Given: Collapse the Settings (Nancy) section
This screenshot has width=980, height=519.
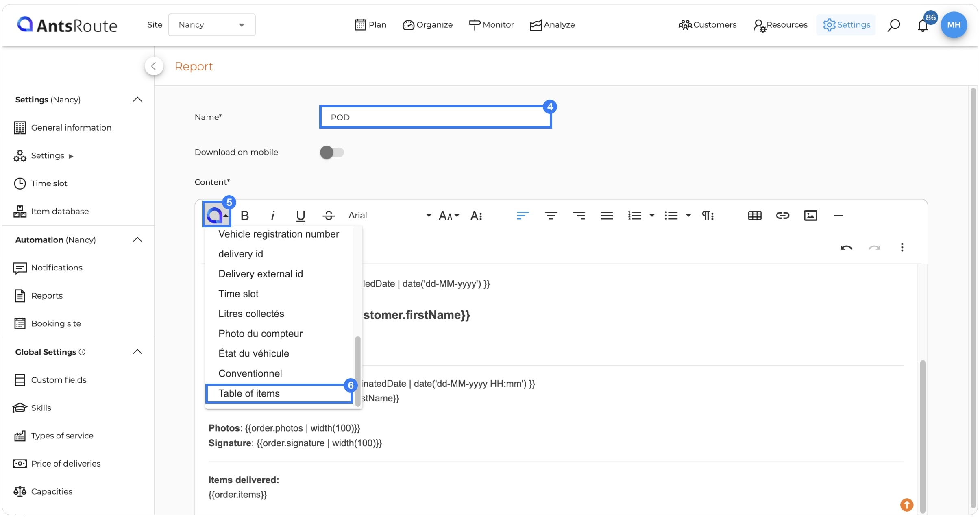Looking at the screenshot, I should pos(137,100).
